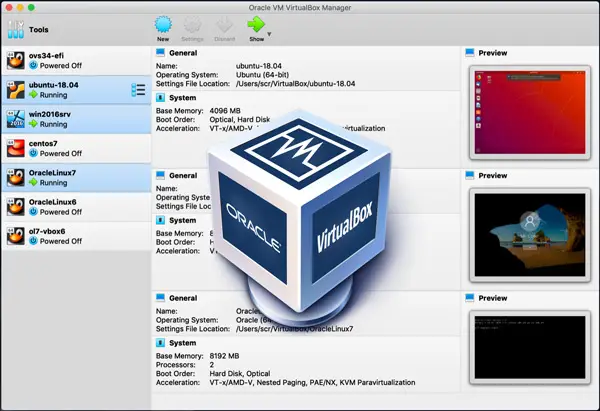Open the Ubuntu desktop preview thumbnail

(x=530, y=113)
